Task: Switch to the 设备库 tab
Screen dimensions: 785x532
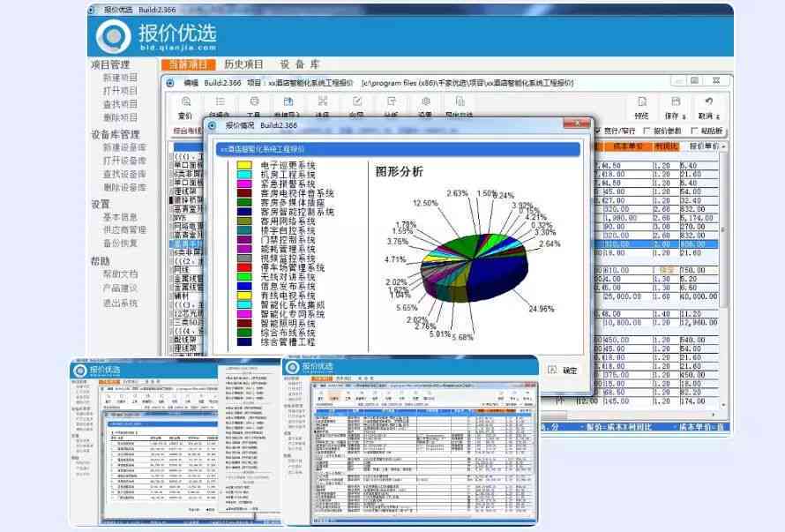Action: coord(299,64)
